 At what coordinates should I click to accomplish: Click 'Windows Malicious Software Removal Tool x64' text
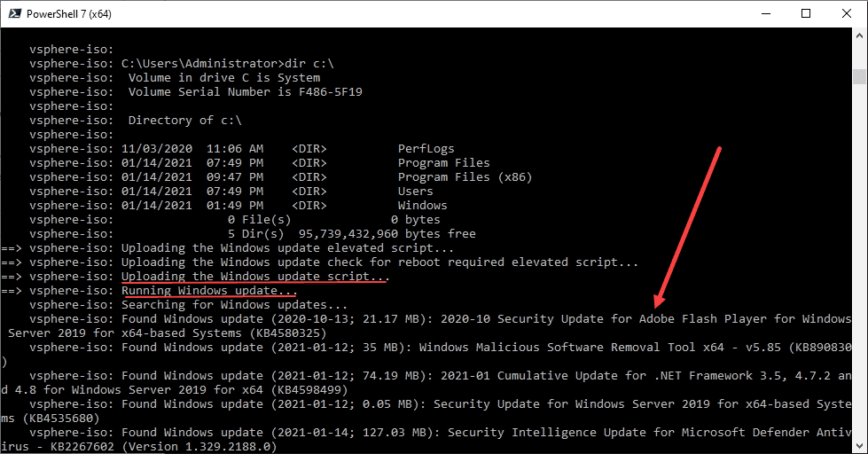coord(571,347)
